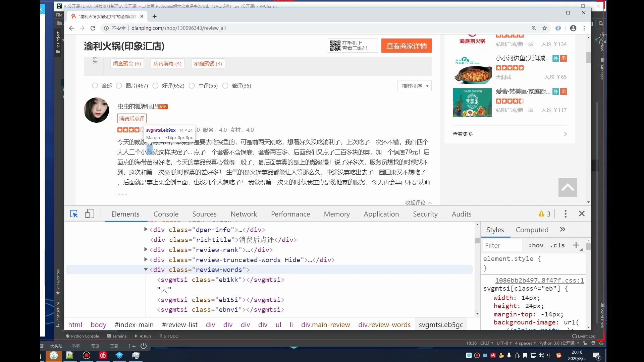Open PyCharm Event Log
The height and width of the screenshot is (362, 644).
pos(584,336)
